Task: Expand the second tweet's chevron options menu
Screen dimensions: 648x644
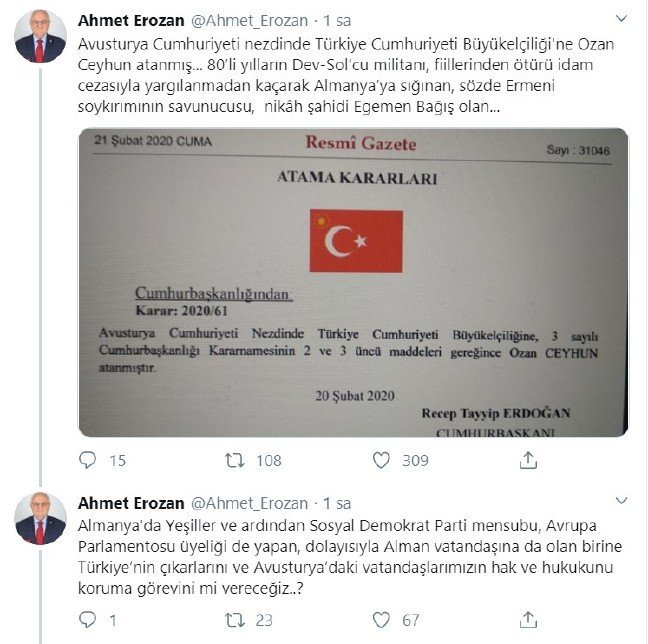Action: click(x=622, y=501)
